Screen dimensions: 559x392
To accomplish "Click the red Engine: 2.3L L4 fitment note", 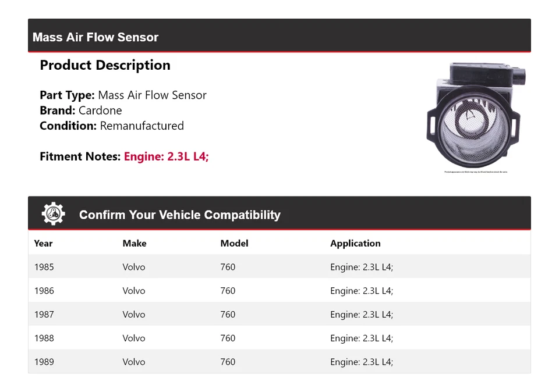I will (166, 156).
